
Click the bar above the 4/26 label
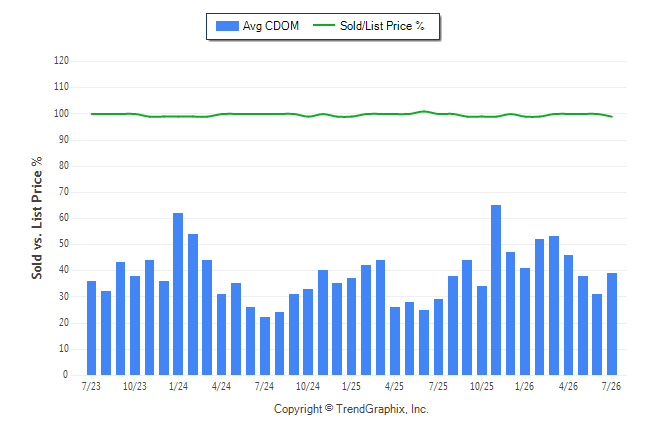568,315
